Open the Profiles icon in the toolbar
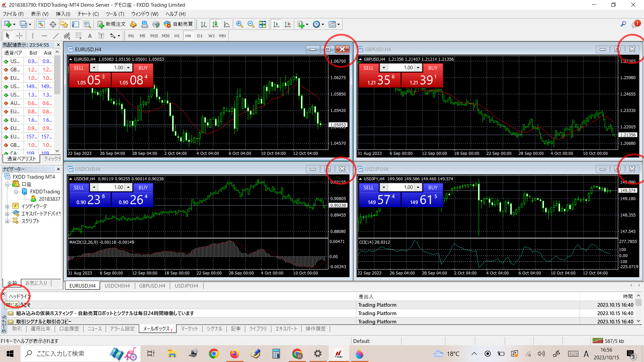The image size is (644, 362). point(23,24)
